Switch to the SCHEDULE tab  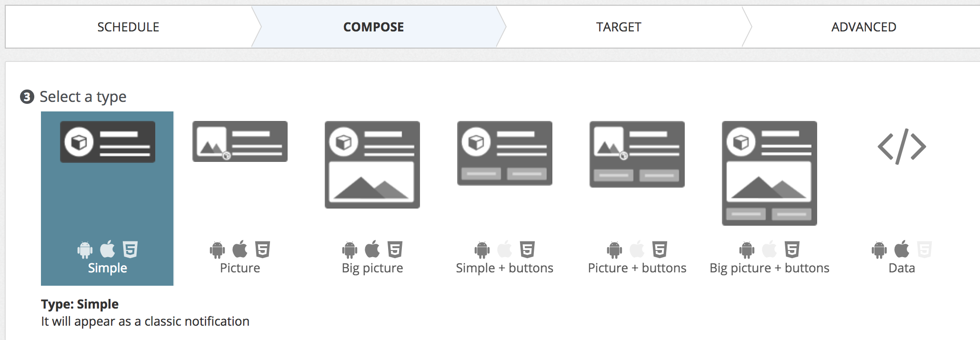tap(128, 27)
